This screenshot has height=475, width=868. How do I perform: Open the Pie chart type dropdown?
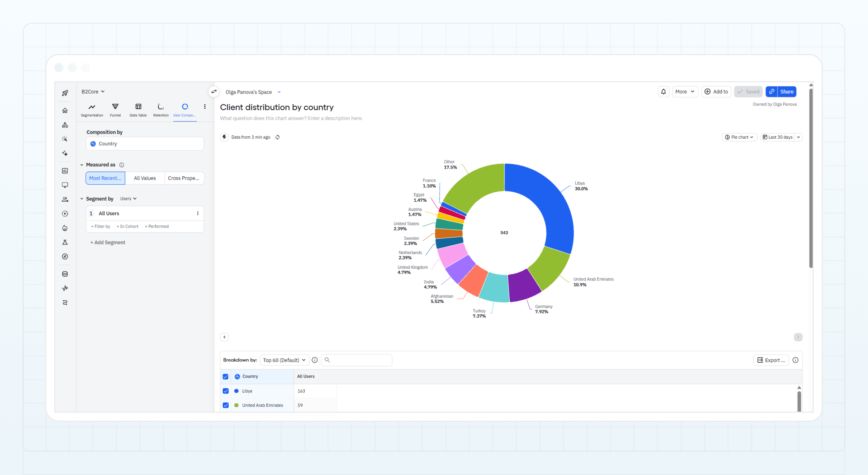pyautogui.click(x=739, y=137)
